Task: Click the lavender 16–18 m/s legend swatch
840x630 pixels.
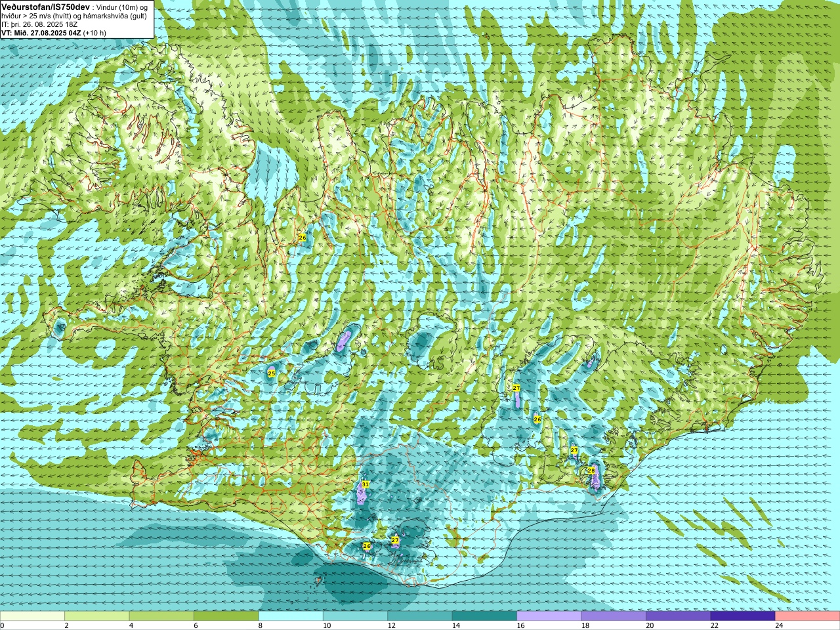Action: (549, 616)
